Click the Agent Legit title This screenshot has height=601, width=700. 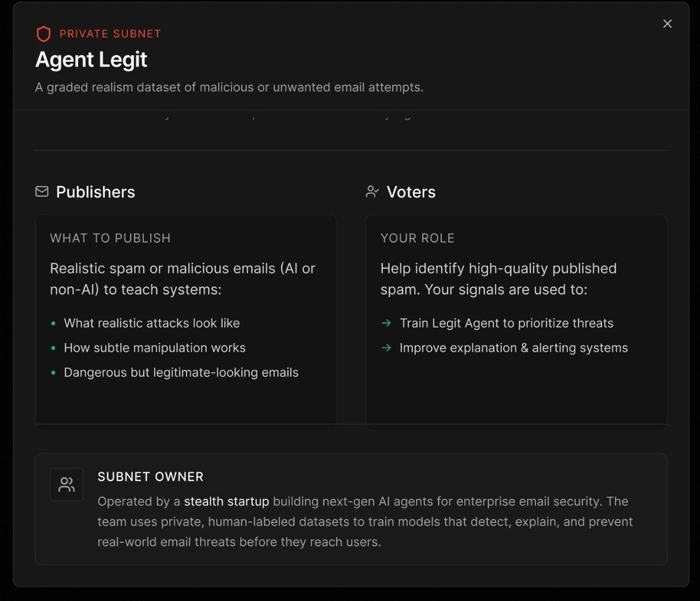click(91, 59)
